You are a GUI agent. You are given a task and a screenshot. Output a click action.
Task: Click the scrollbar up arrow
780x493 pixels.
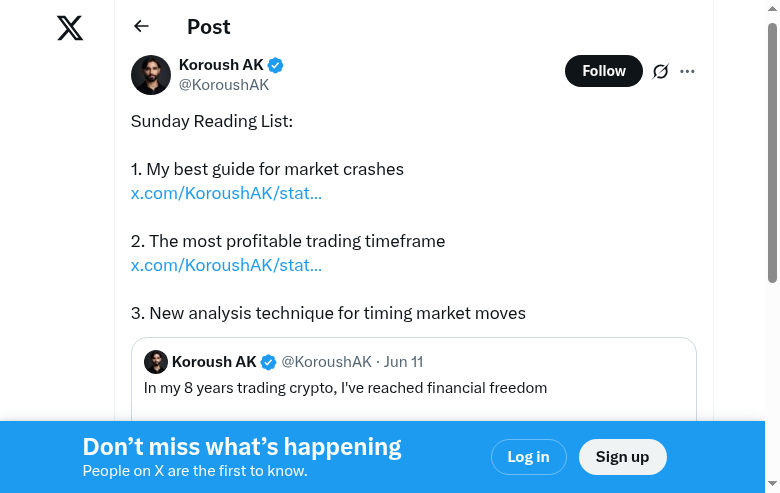(772, 8)
